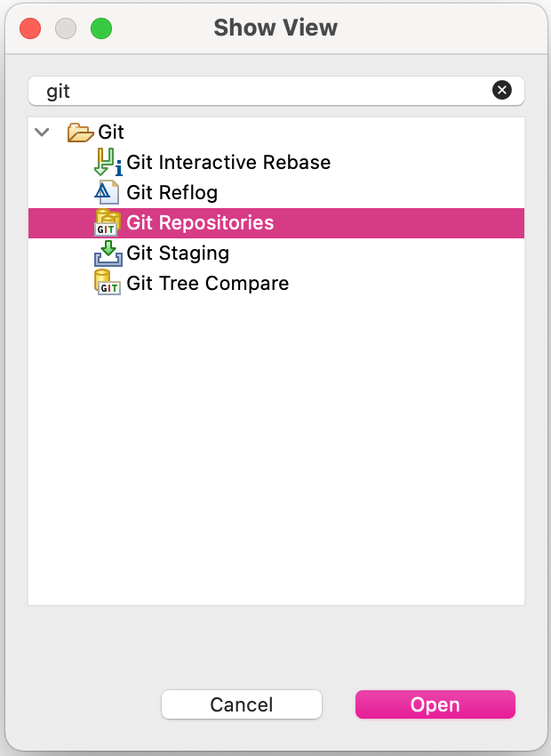Screen dimensions: 551x756
Task: Collapse the Git category chevron
Action: (43, 132)
